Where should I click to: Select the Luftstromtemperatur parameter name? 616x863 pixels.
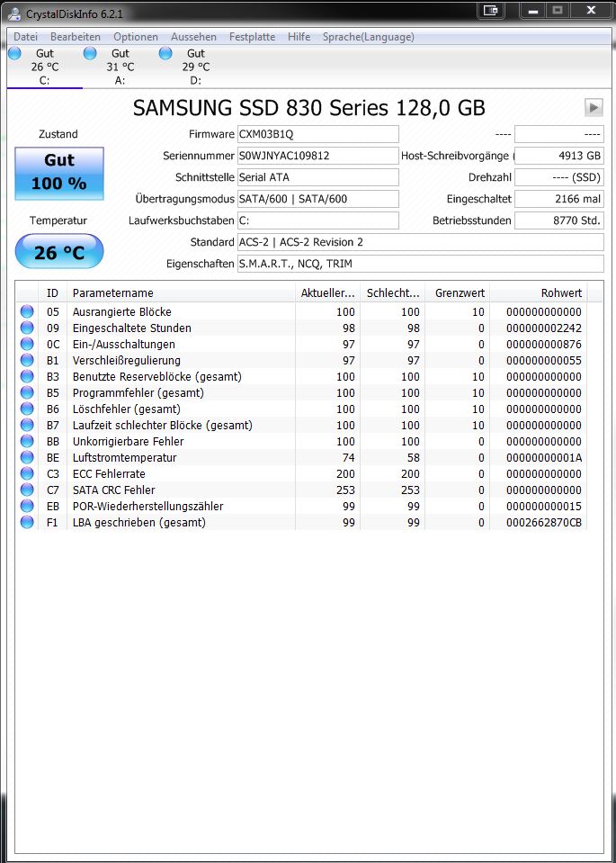(x=124, y=457)
